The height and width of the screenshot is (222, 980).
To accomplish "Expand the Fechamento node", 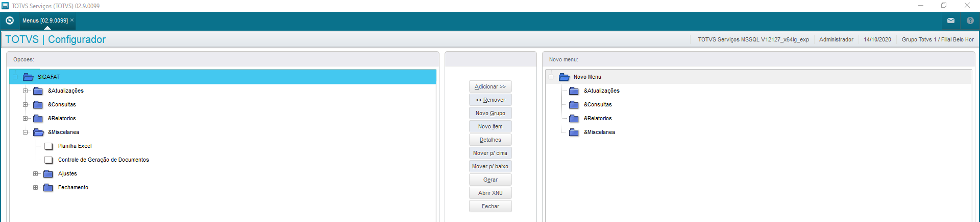I will coord(35,187).
